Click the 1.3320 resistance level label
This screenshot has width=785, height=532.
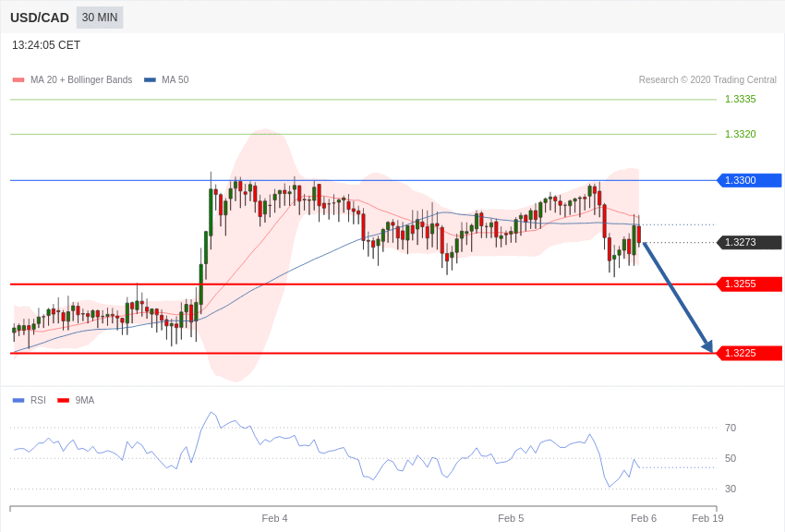741,134
